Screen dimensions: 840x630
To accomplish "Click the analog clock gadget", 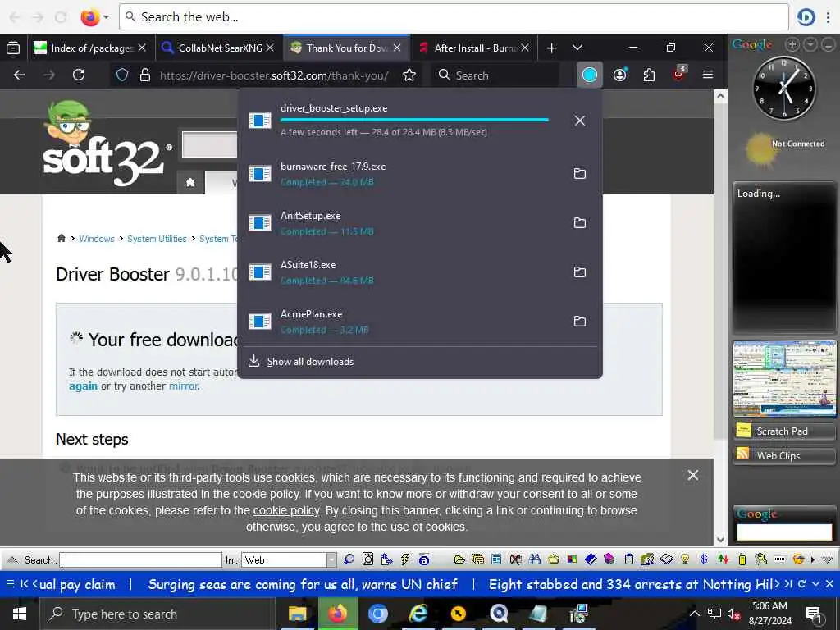I will tap(785, 89).
